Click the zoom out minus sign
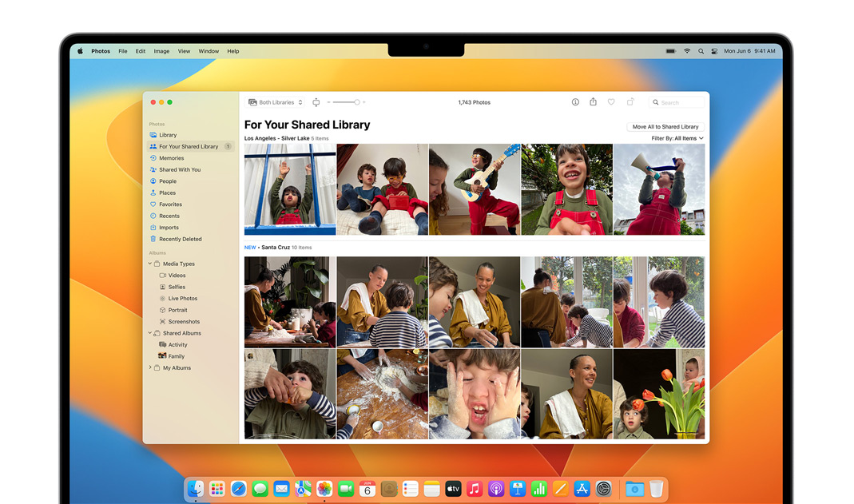Viewport: 854px width, 504px height. point(328,102)
